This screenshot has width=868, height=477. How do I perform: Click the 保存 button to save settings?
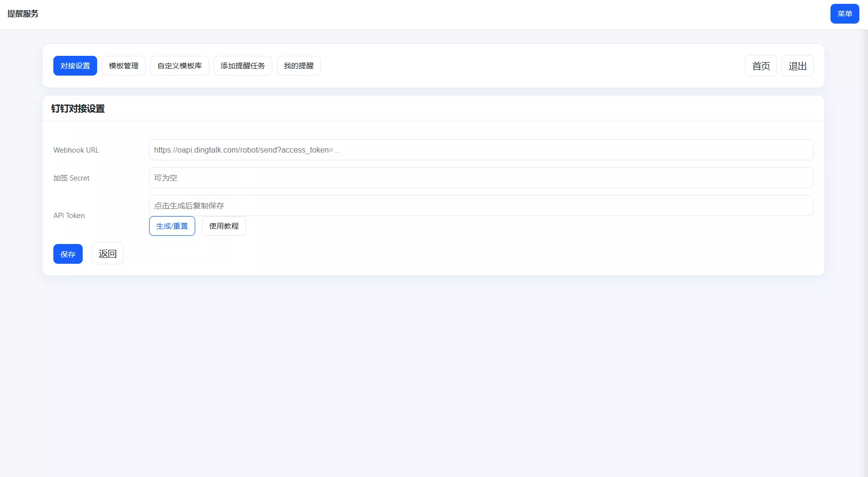[x=68, y=254]
